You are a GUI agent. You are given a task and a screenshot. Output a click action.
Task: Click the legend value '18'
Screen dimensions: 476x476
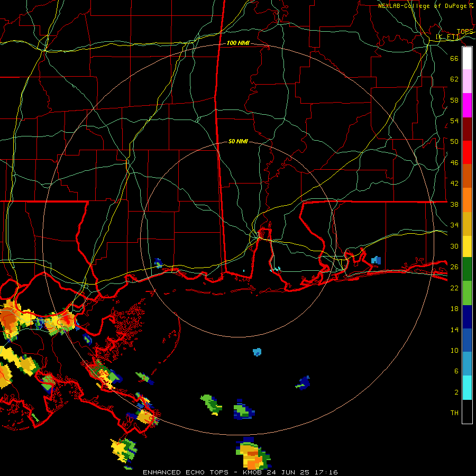(454, 309)
